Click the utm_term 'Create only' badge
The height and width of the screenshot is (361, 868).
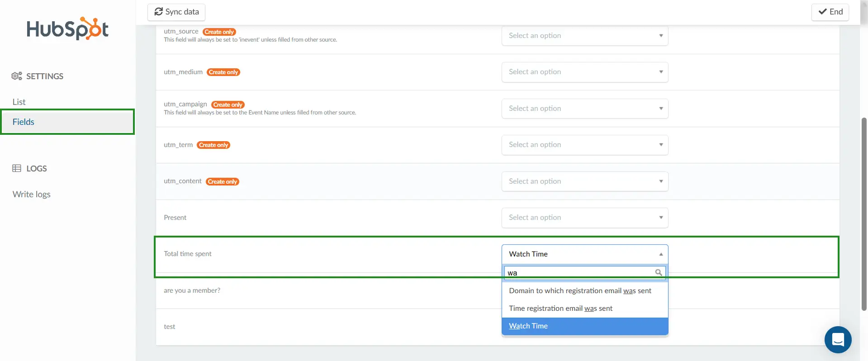[213, 145]
